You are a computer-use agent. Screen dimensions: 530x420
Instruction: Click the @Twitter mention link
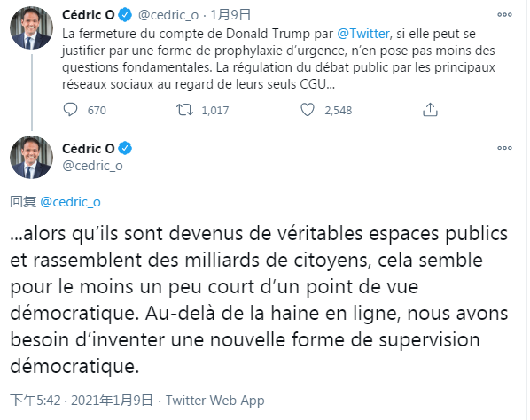pos(363,34)
